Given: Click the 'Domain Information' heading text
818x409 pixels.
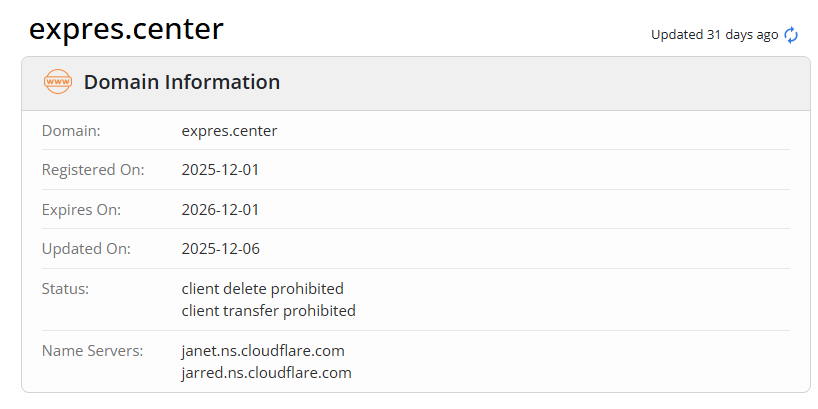Looking at the screenshot, I should pos(182,83).
